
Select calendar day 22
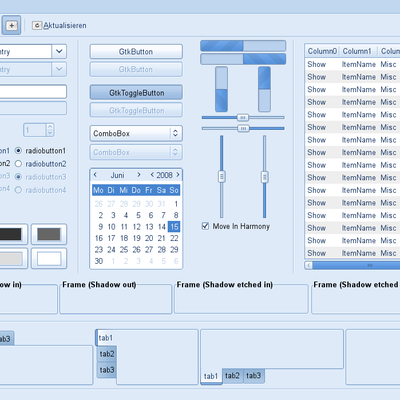click(174, 238)
